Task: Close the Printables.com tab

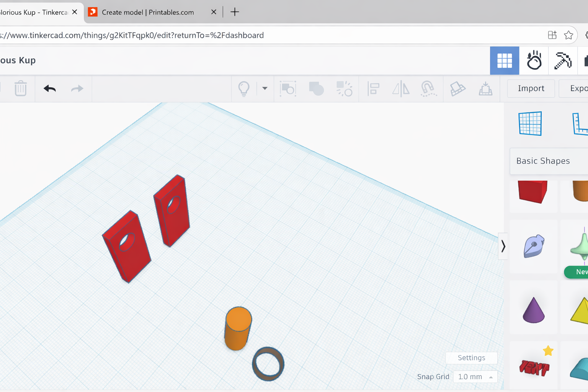Action: point(214,12)
